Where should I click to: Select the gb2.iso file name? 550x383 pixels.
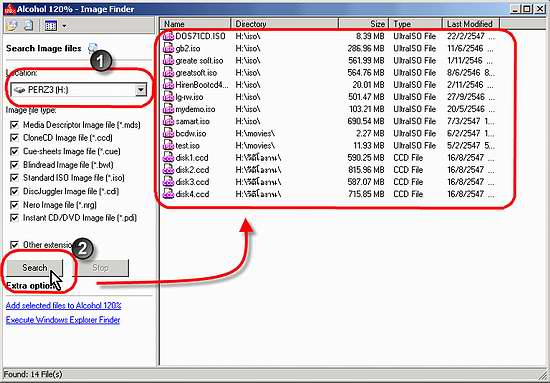coord(188,48)
